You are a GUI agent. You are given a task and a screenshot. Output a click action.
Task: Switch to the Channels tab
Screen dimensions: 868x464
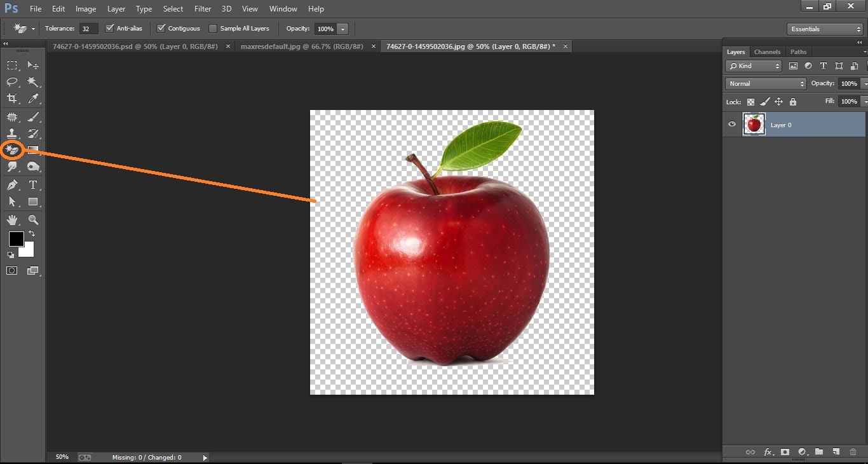pyautogui.click(x=767, y=51)
